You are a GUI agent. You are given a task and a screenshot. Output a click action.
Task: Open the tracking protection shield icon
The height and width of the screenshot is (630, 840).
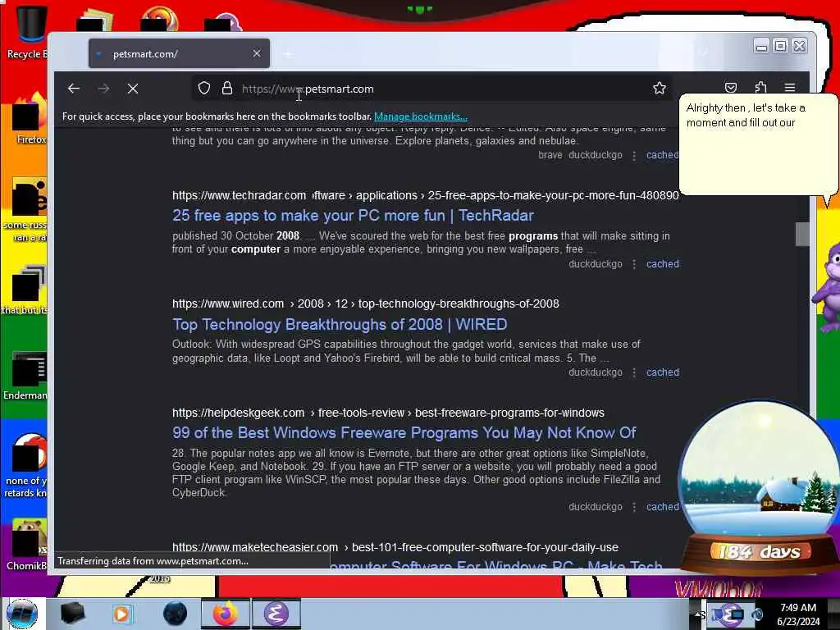[204, 88]
